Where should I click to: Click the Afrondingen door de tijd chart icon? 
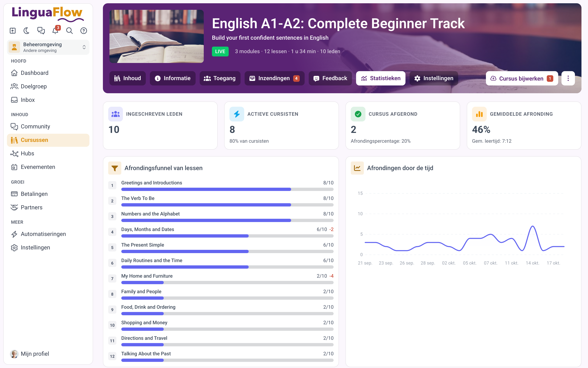coord(357,168)
